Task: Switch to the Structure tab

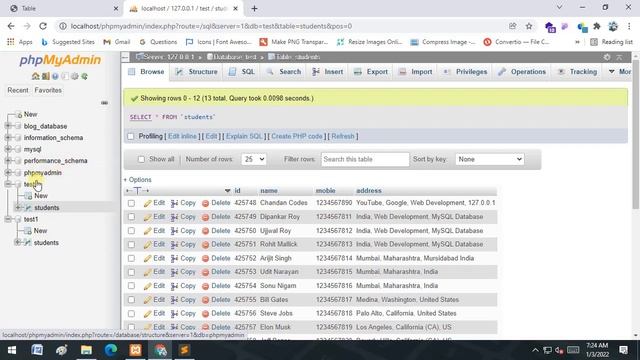Action: (196, 72)
